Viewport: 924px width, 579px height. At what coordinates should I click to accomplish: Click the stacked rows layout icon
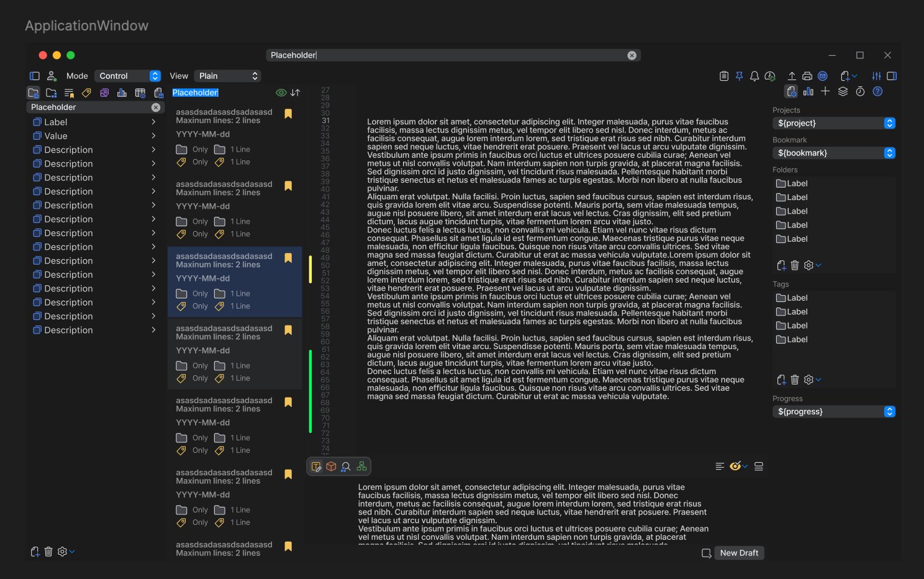coord(759,466)
